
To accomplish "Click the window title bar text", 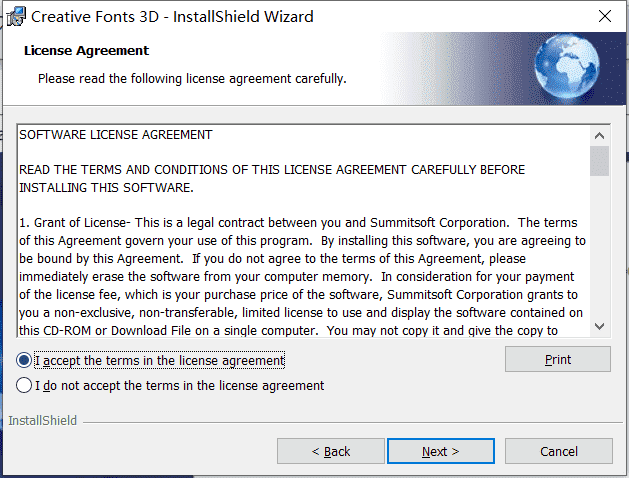I will pyautogui.click(x=172, y=16).
